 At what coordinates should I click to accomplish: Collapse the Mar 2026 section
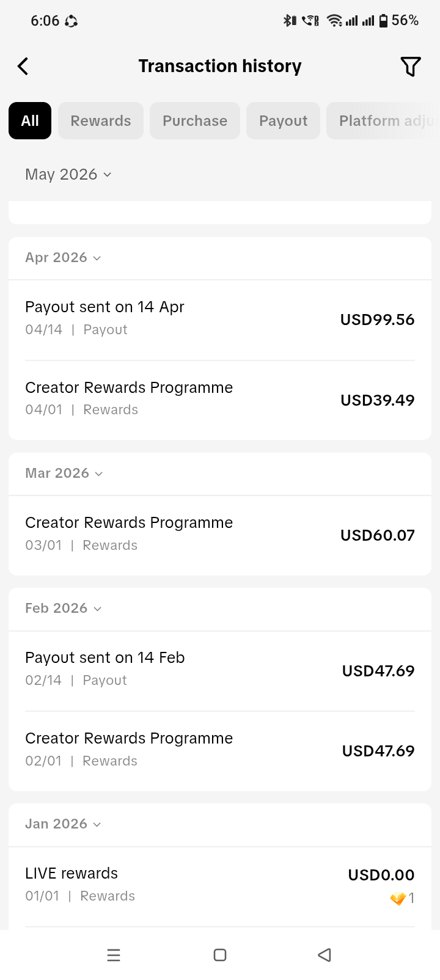point(64,474)
